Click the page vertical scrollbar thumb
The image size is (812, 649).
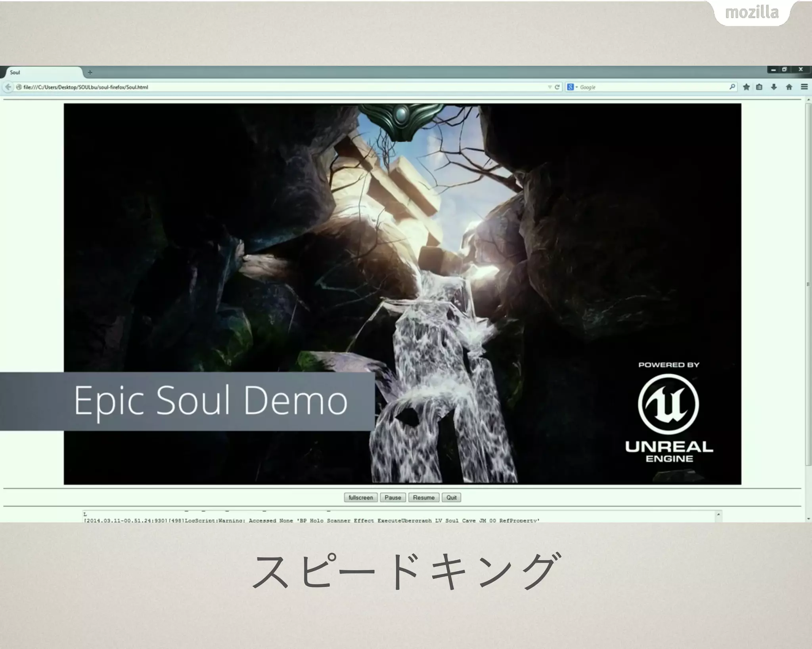coord(808,284)
